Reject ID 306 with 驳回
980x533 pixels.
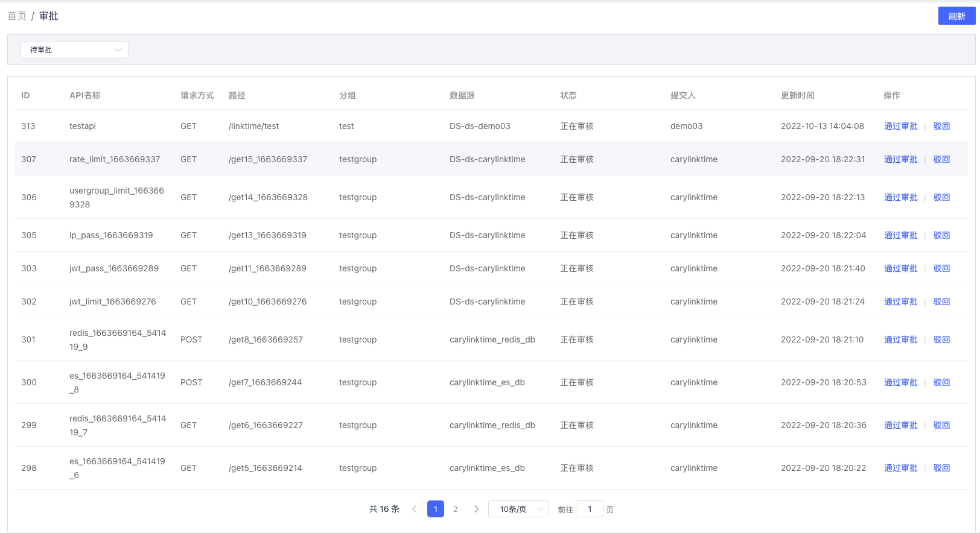[941, 197]
